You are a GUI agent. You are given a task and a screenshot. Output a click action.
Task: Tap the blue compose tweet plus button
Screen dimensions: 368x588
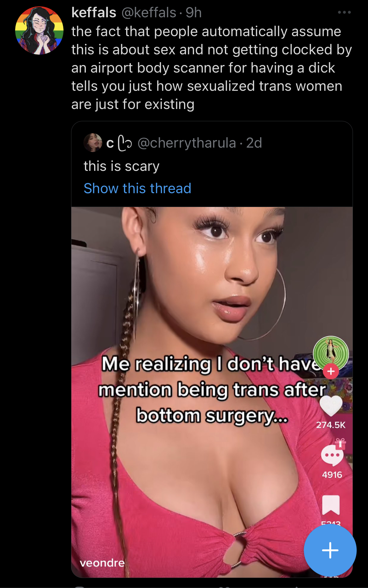[x=330, y=550]
